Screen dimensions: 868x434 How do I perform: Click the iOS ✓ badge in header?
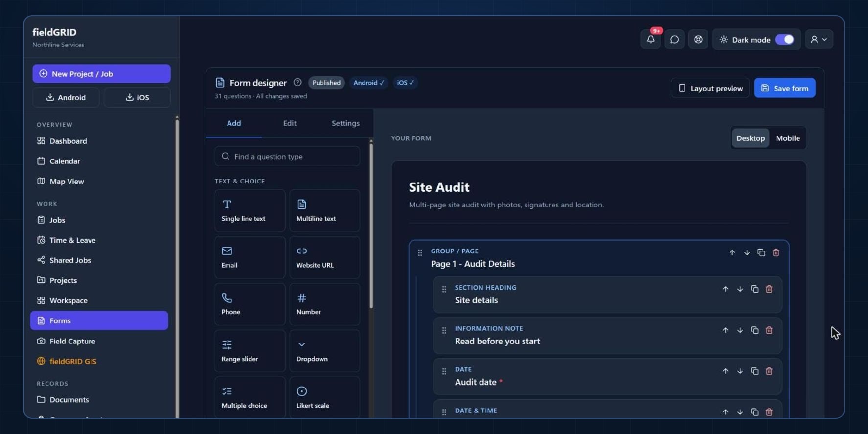405,83
